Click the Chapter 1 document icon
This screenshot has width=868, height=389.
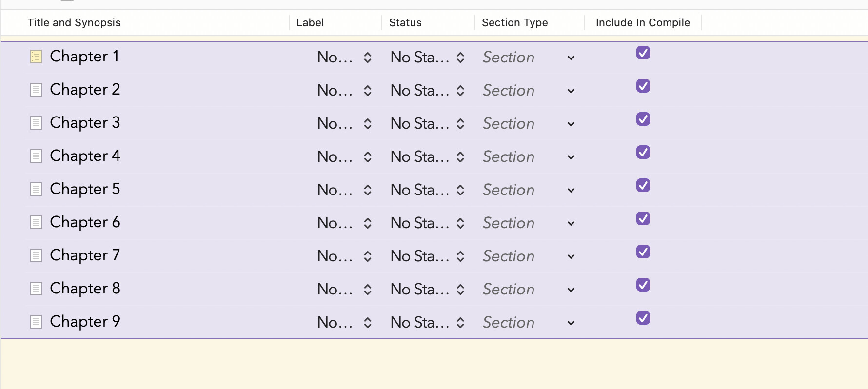pyautogui.click(x=36, y=57)
